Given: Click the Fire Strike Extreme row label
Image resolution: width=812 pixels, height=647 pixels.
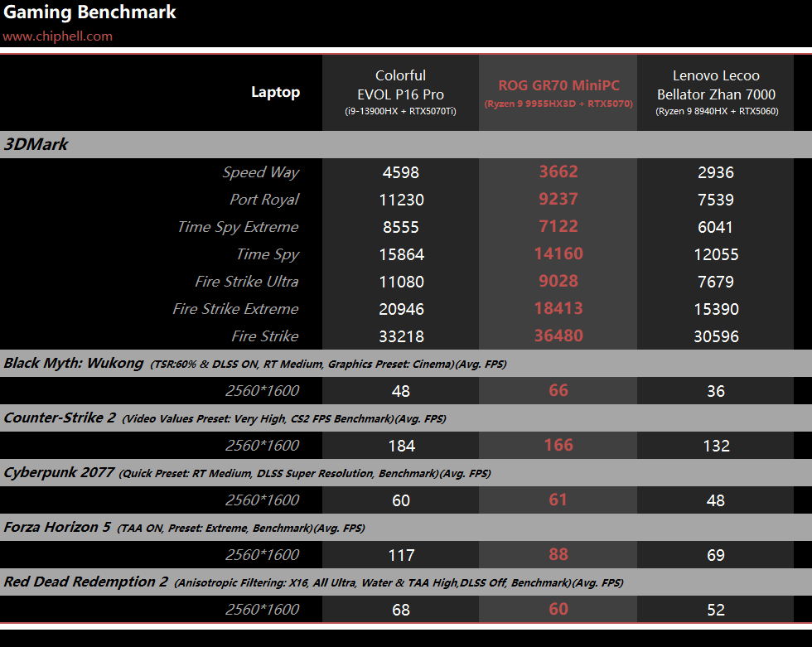Looking at the screenshot, I should 235,309.
